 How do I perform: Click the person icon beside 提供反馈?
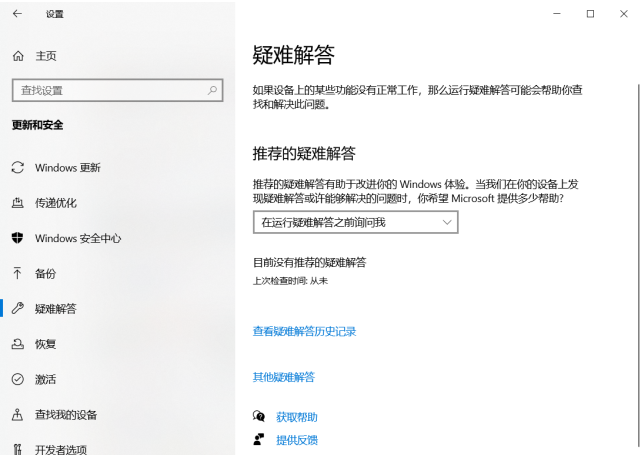coord(259,440)
